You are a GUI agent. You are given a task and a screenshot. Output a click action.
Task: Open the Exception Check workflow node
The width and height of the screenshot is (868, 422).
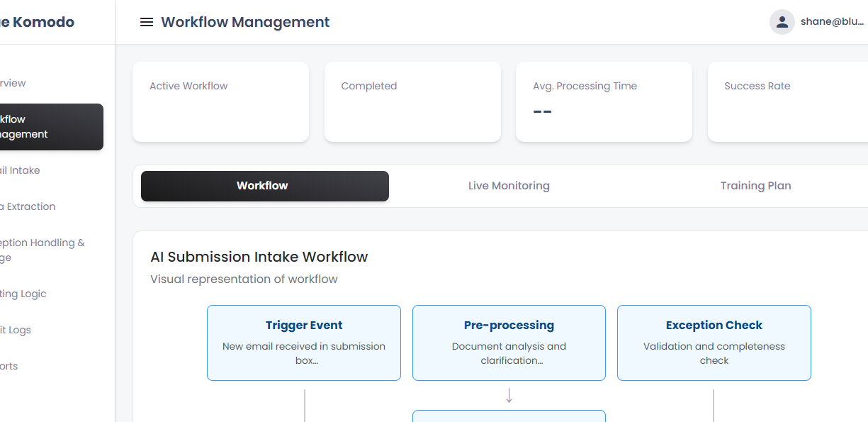tap(714, 343)
